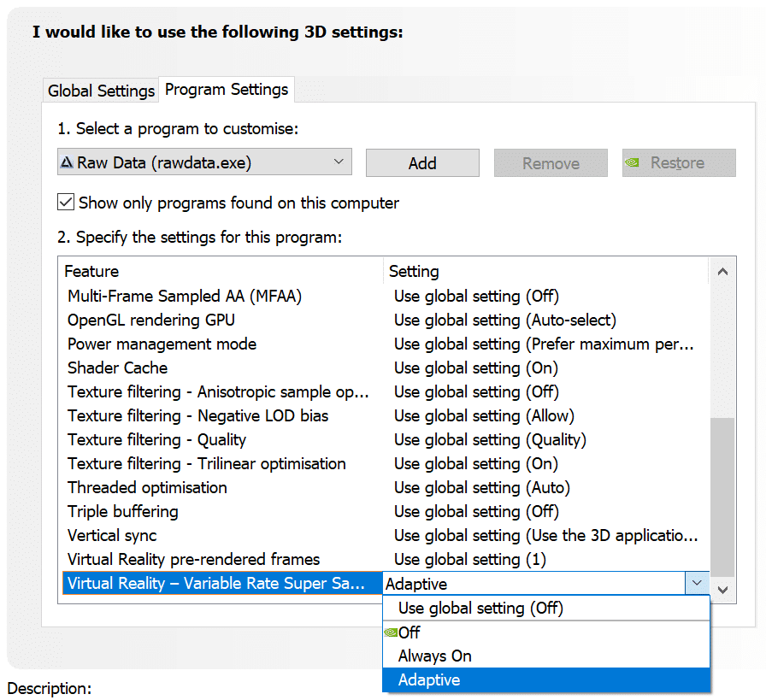Image resolution: width=766 pixels, height=700 pixels.
Task: Select the Vertical sync feature
Action: (112, 535)
